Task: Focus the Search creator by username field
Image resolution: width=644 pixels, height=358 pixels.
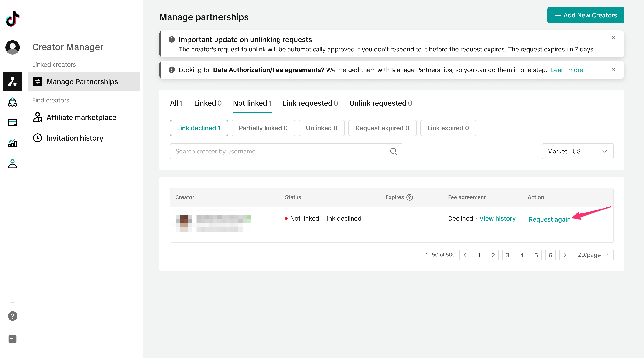Action: 280,151
